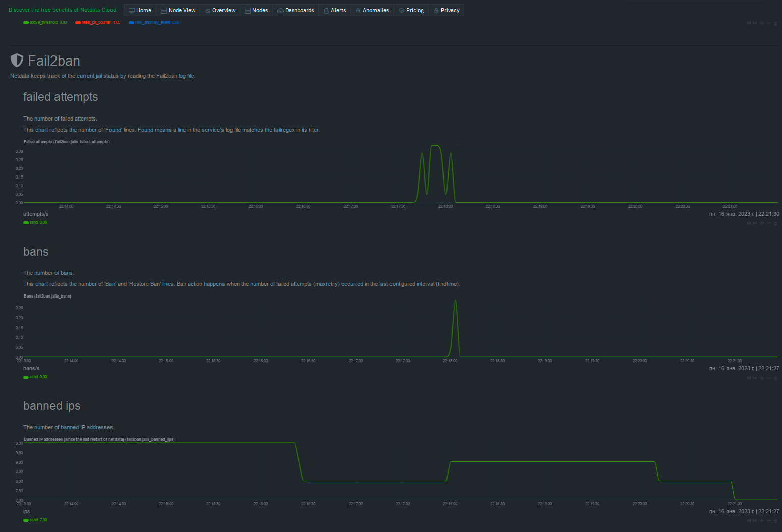Click resize handle on the bans chart
Image resolution: width=782 pixels, height=532 pixels.
(776, 378)
